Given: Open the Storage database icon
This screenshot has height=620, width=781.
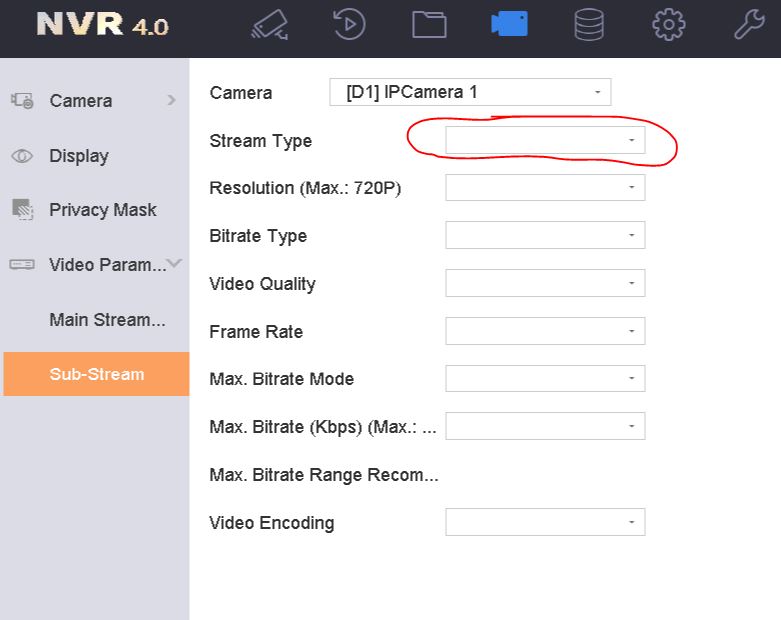Looking at the screenshot, I should tap(589, 25).
